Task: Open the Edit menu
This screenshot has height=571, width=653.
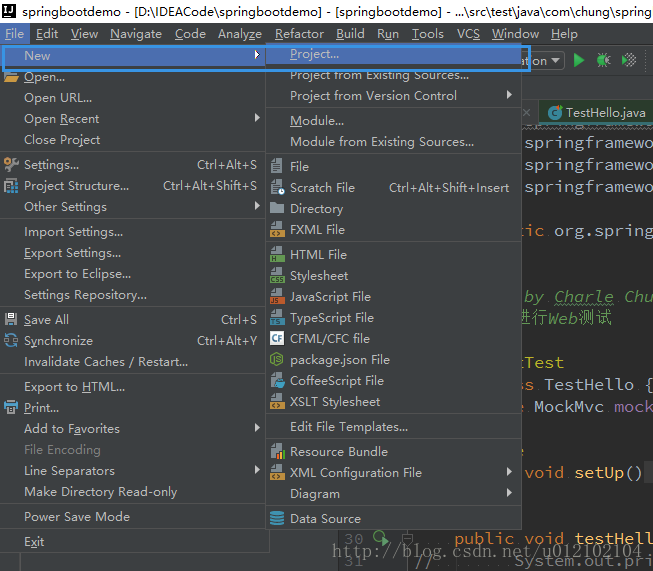Action: click(x=47, y=34)
